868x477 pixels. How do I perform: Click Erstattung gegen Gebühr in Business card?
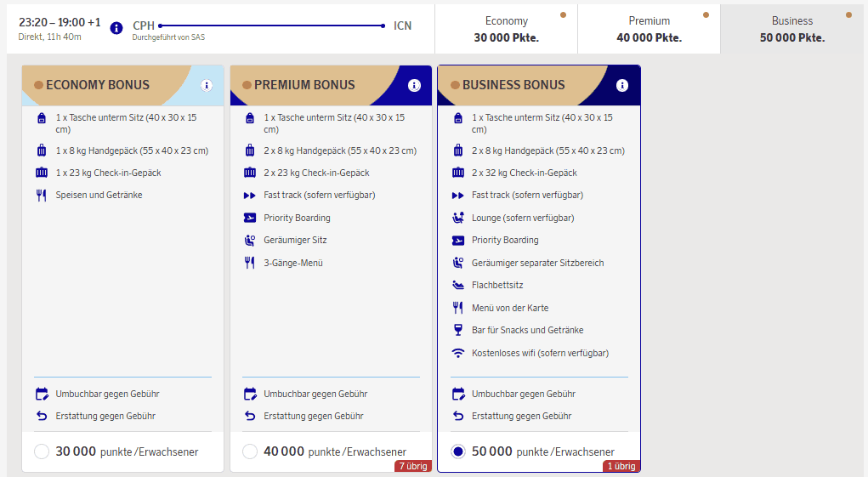[521, 416]
